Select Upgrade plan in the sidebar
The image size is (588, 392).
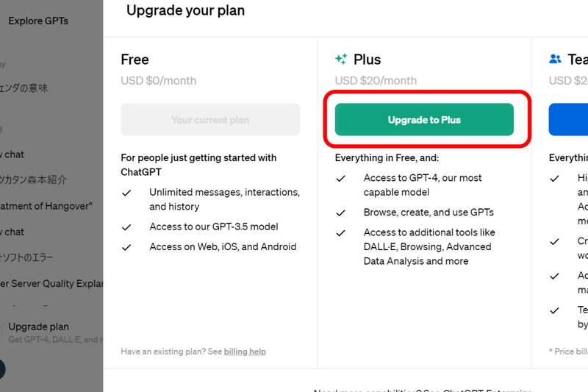38,327
